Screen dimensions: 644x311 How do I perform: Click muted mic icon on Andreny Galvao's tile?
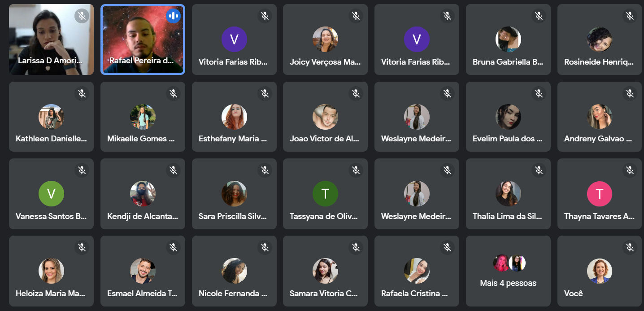(x=630, y=93)
